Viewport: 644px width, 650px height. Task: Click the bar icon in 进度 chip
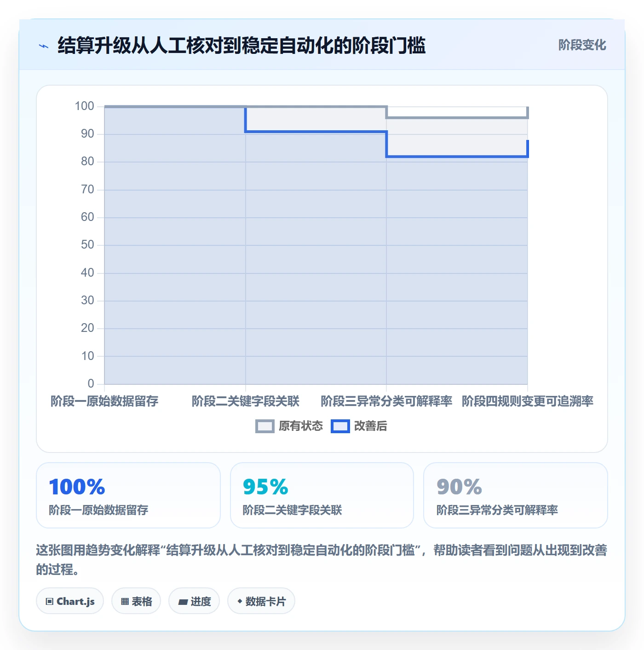[x=183, y=602]
